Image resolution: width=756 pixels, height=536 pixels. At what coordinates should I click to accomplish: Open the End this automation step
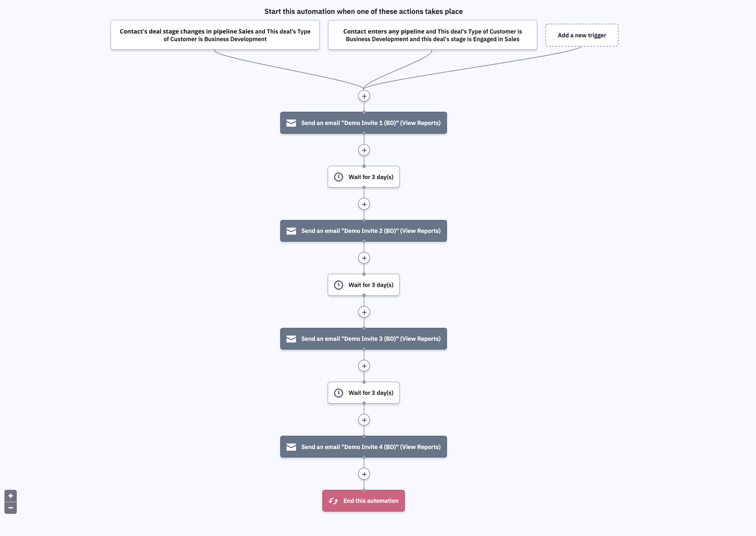[x=363, y=501]
